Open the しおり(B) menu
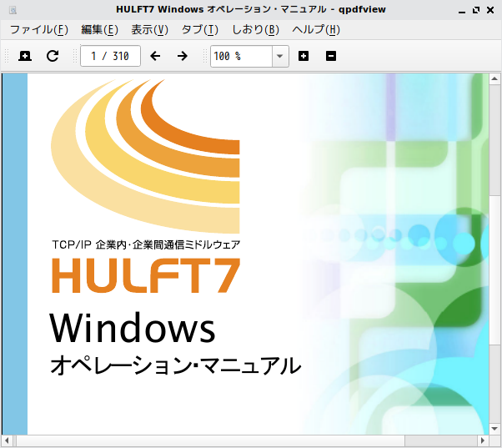 tap(255, 30)
